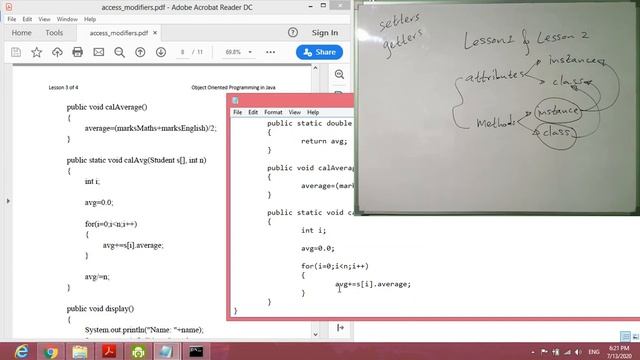Click the Share button

319,52
